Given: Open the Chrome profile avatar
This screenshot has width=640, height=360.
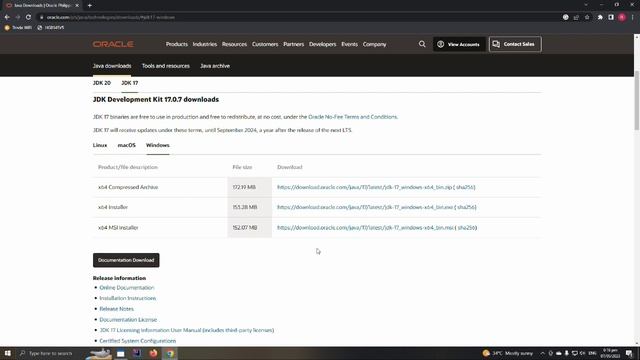Looking at the screenshot, I should (622, 17).
